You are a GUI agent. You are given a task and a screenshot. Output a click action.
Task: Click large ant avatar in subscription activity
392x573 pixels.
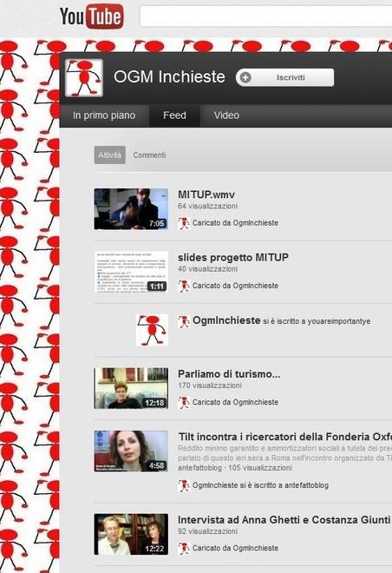coord(152,330)
